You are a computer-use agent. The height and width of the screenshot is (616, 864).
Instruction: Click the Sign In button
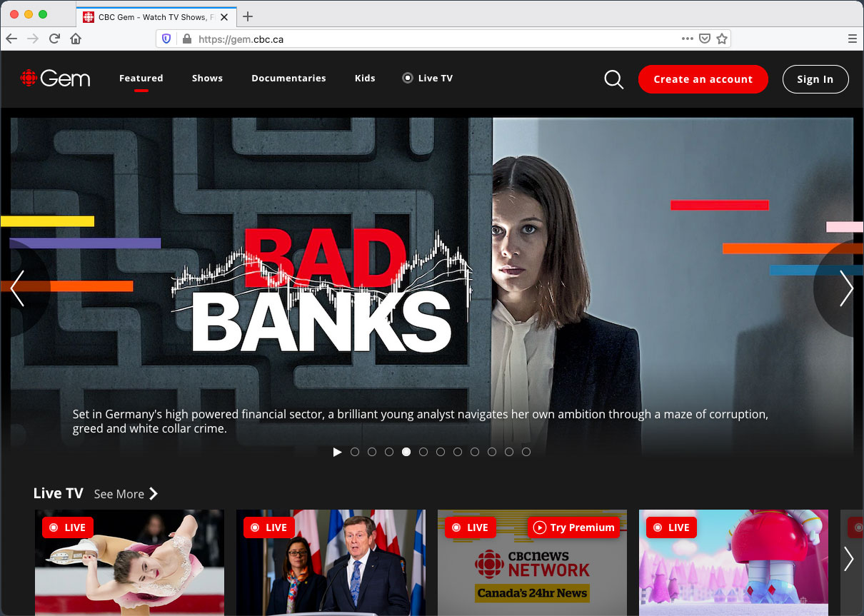[815, 79]
